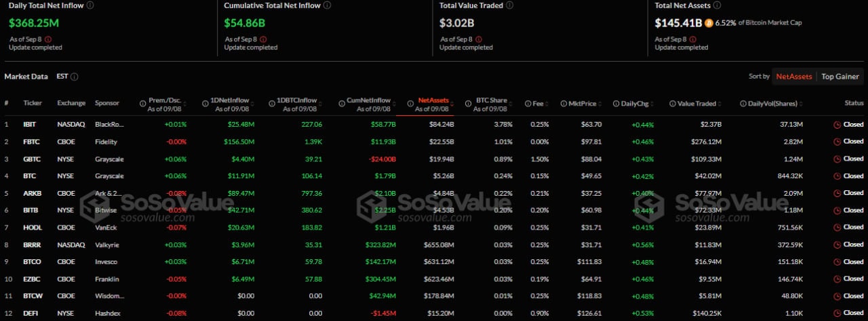Click Invesco sponsor in BTCO row
868x321 pixels.
107,261
